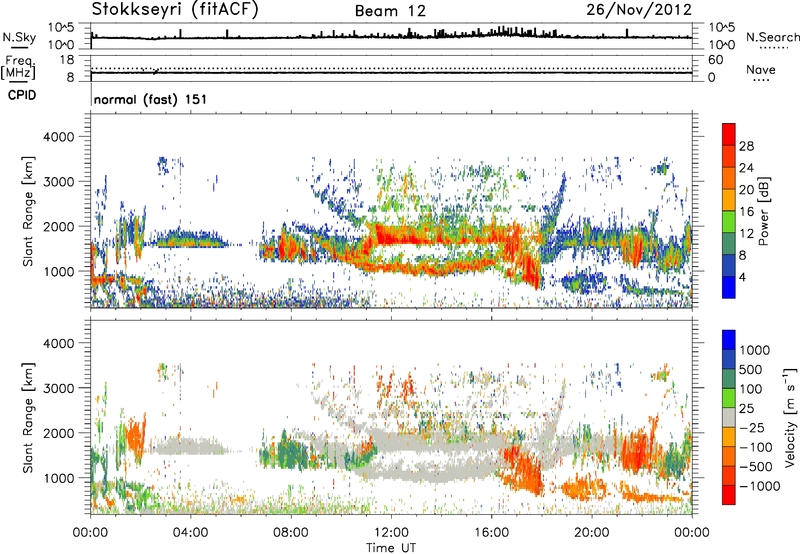Image resolution: width=800 pixels, height=554 pixels.
Task: Click the '18' frequency axis value
Action: point(67,60)
